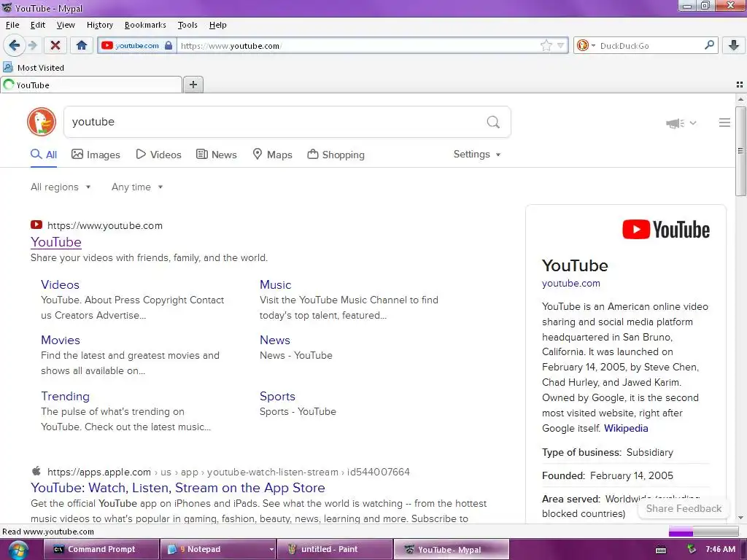This screenshot has width=747, height=560.
Task: Go back with the browser back arrow
Action: pyautogui.click(x=15, y=46)
